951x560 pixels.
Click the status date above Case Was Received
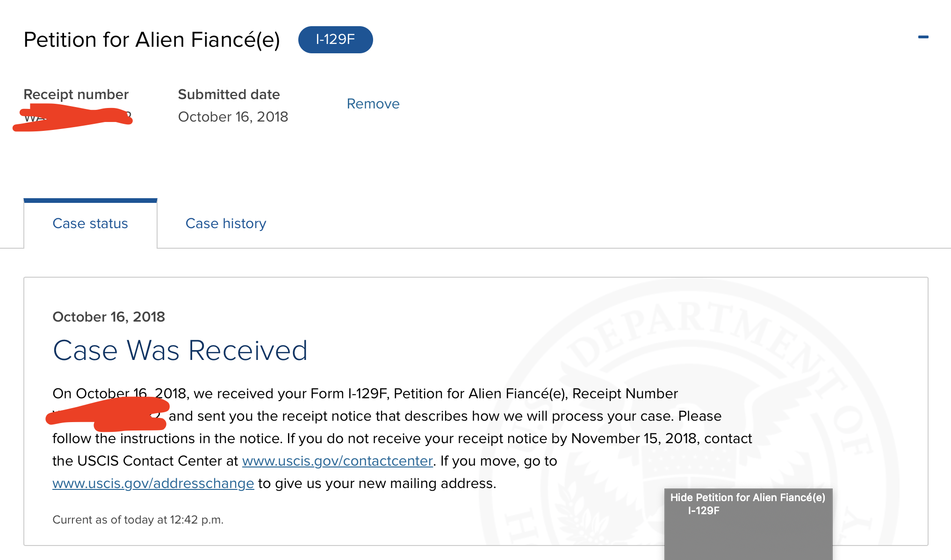[108, 317]
